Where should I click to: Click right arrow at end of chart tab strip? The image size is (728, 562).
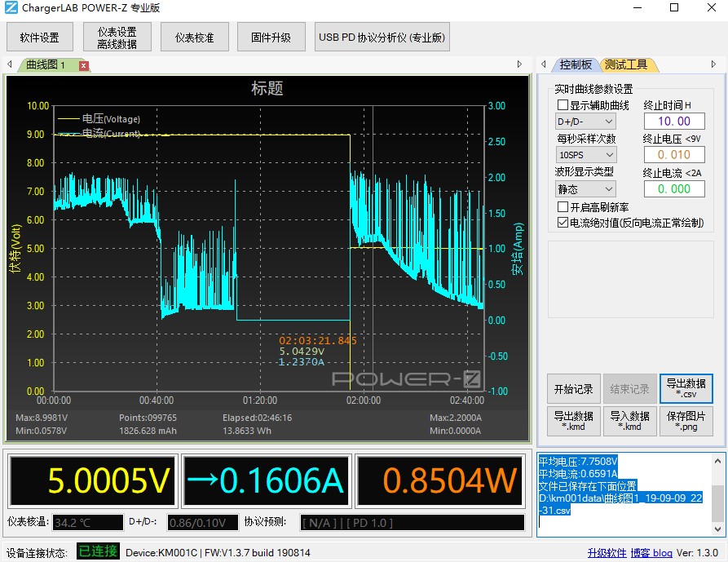[x=519, y=64]
